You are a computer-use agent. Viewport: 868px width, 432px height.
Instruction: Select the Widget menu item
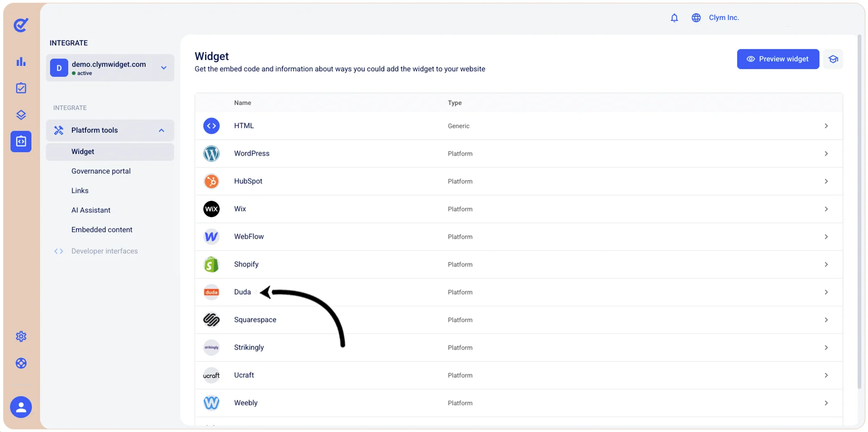[110, 152]
